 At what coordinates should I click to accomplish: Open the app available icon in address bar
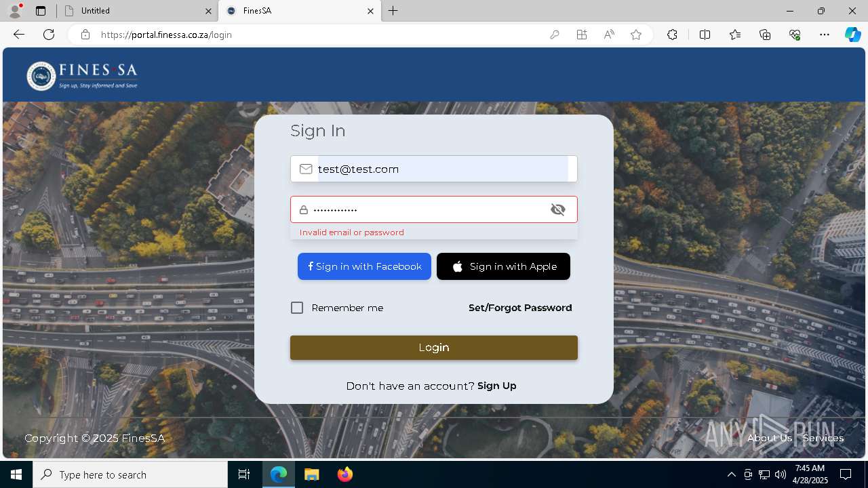pyautogui.click(x=582, y=35)
